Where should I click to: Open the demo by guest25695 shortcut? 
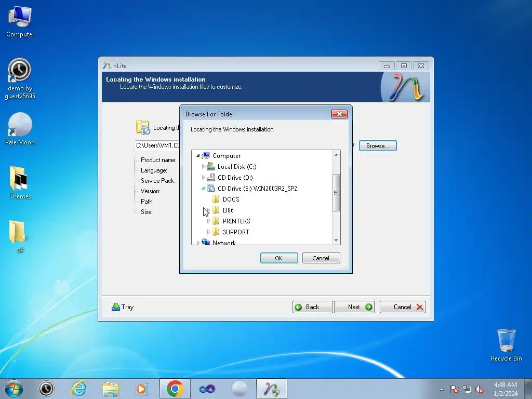tap(20, 79)
